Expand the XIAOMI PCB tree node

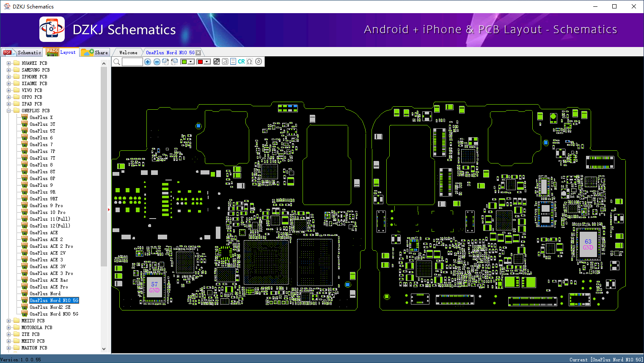click(8, 83)
